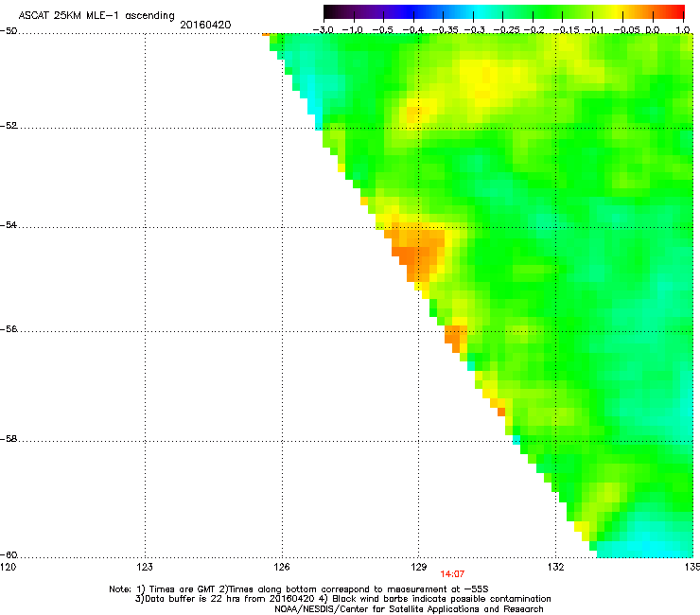Click the NOAA/NESDIS credit line

point(409,609)
